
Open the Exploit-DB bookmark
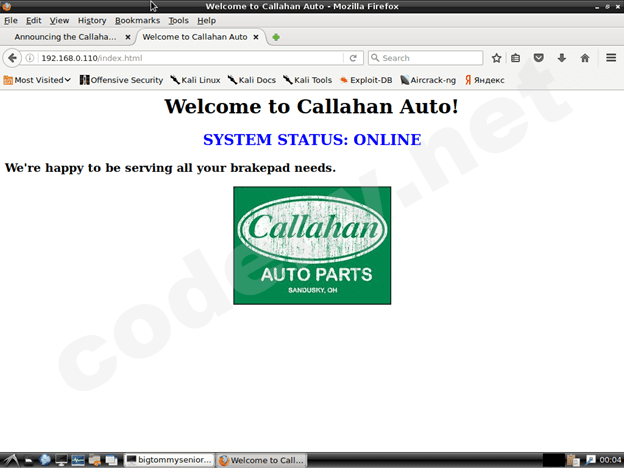[366, 80]
